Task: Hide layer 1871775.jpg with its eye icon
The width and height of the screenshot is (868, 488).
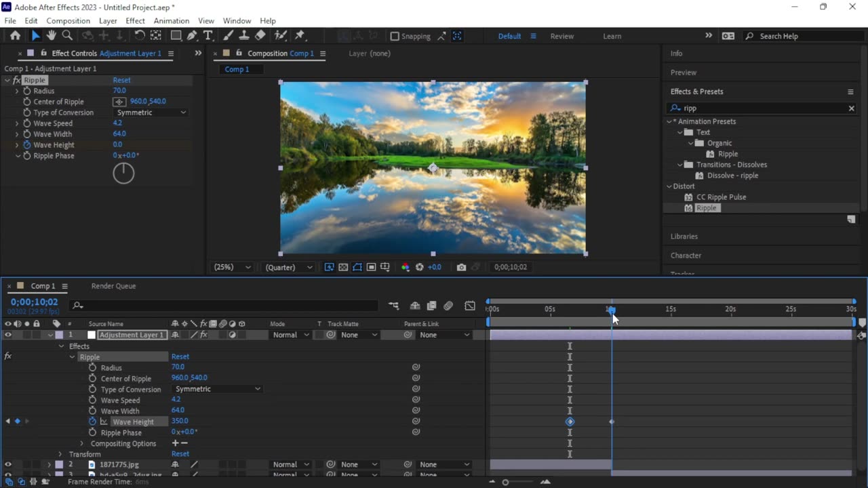Action: (x=8, y=465)
